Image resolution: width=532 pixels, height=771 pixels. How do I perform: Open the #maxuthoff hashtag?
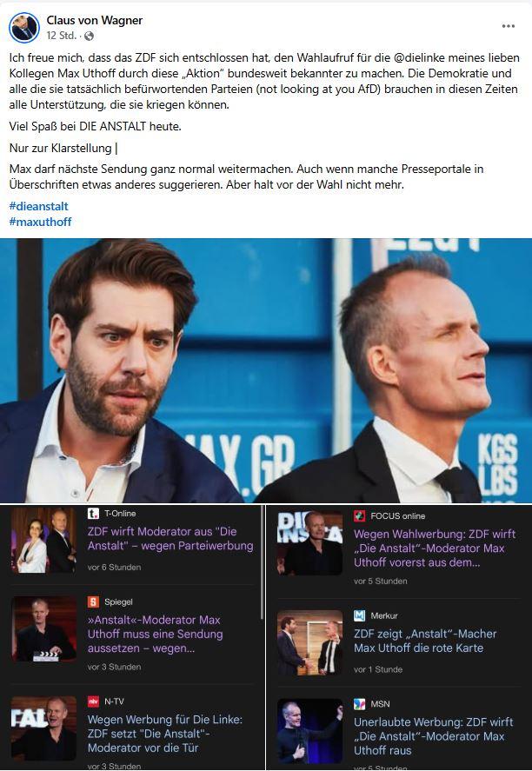coord(40,222)
